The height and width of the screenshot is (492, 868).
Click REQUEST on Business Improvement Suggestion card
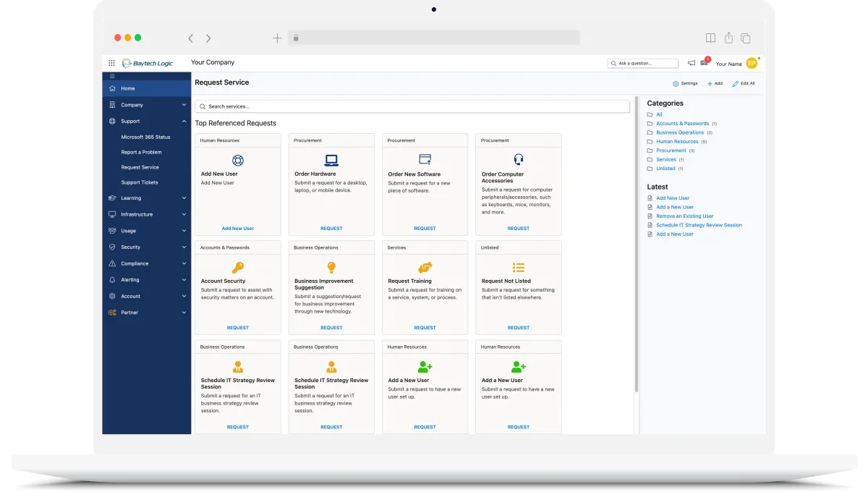pos(331,328)
